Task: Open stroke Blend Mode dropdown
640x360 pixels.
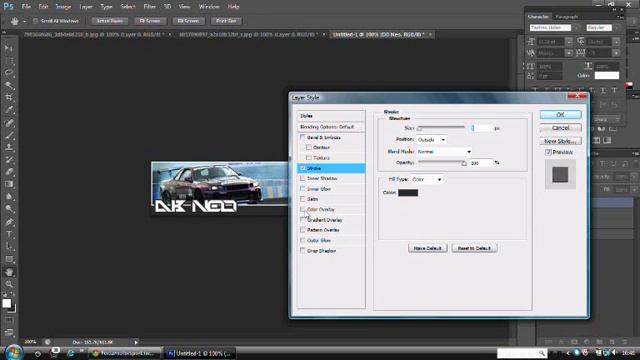Action: 444,151
